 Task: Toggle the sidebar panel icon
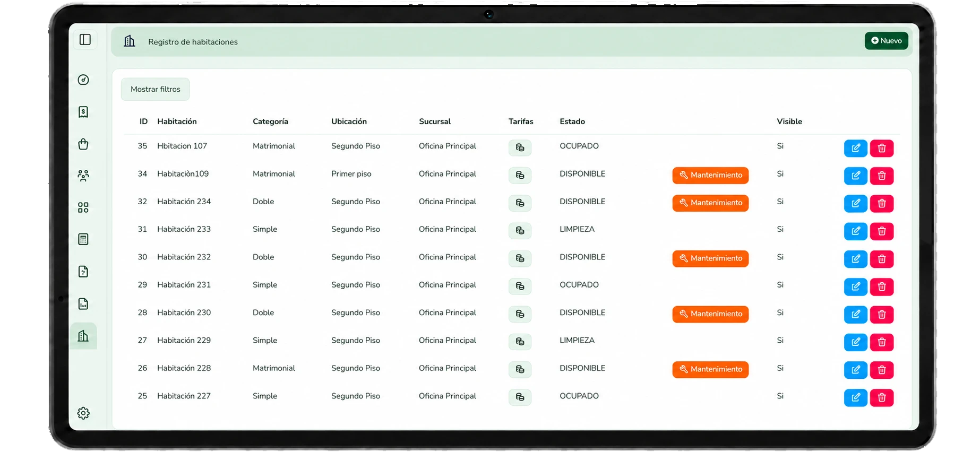coord(85,40)
